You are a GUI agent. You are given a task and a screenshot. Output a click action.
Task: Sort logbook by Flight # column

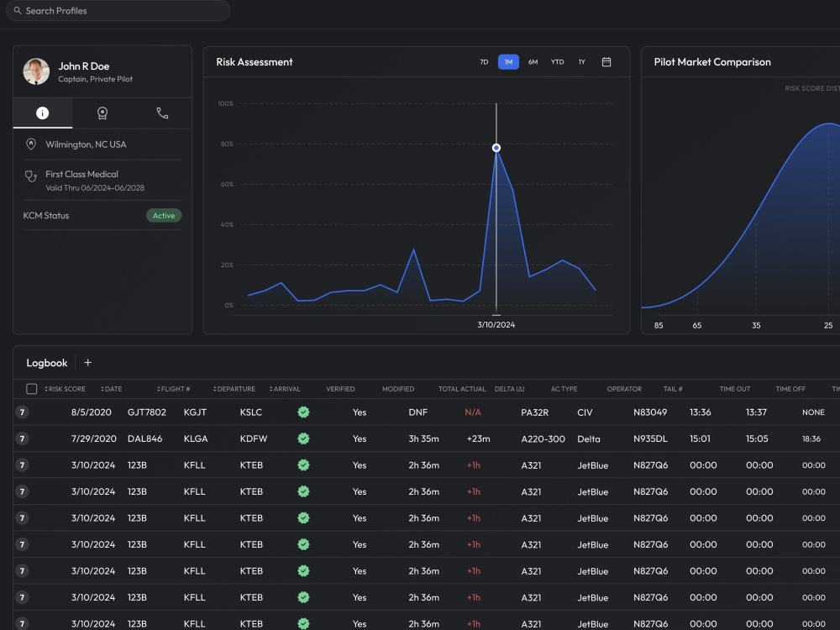tap(173, 389)
